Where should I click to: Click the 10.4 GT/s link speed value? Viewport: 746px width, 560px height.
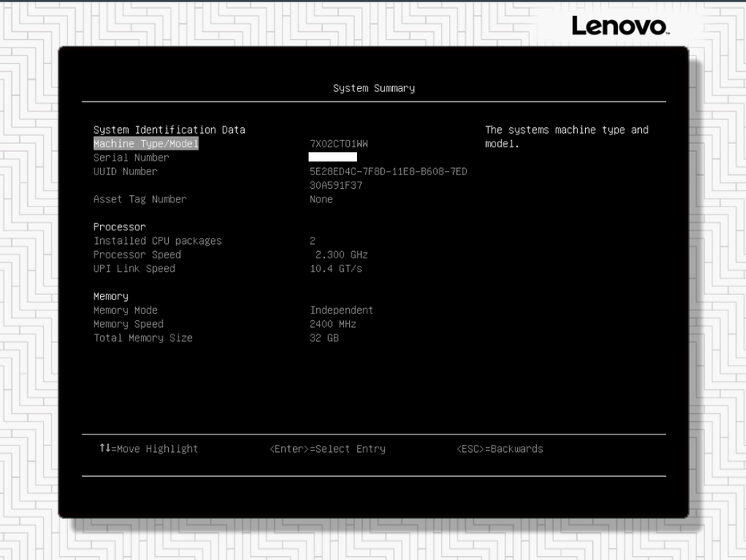pos(336,269)
